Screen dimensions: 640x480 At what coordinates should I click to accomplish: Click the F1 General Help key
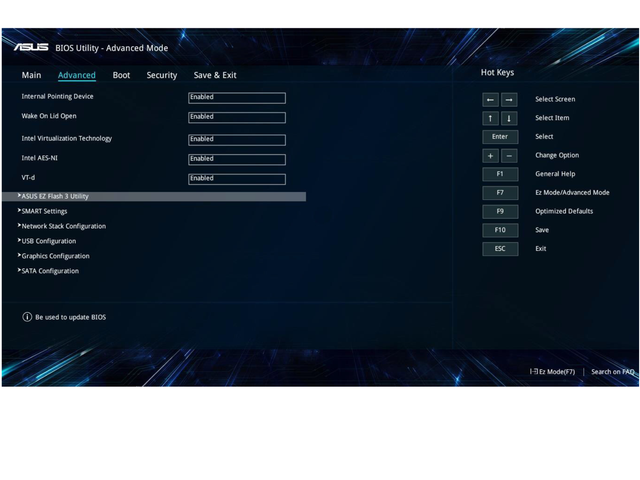coord(500,174)
